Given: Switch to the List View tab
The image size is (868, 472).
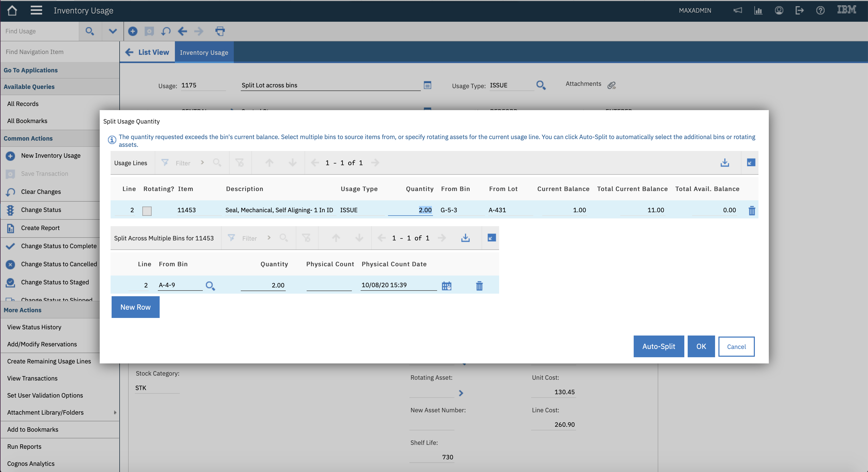Looking at the screenshot, I should point(147,52).
